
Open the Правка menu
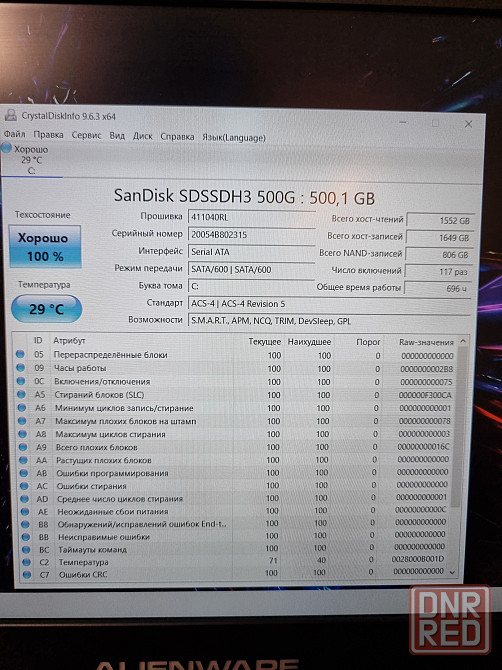(x=48, y=135)
